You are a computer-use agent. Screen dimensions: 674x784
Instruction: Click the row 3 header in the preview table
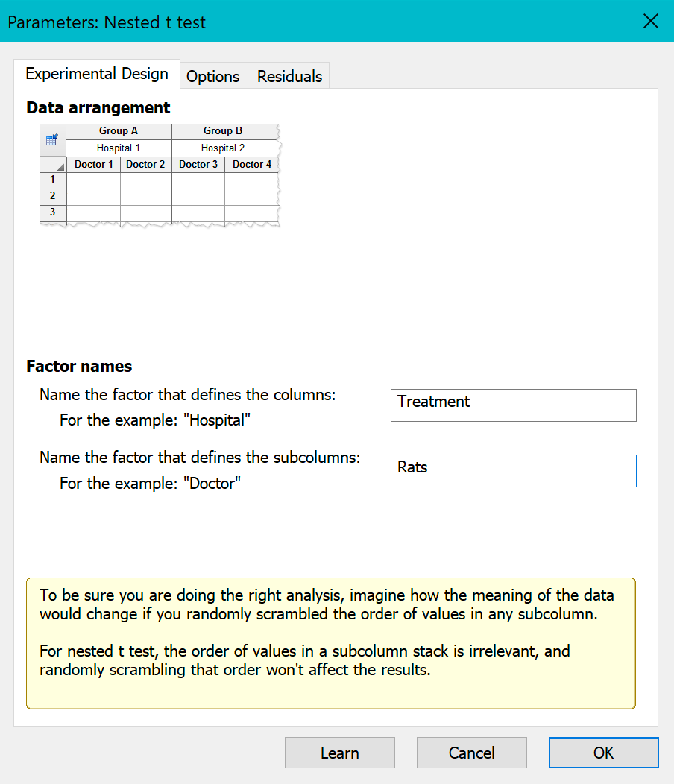(52, 212)
